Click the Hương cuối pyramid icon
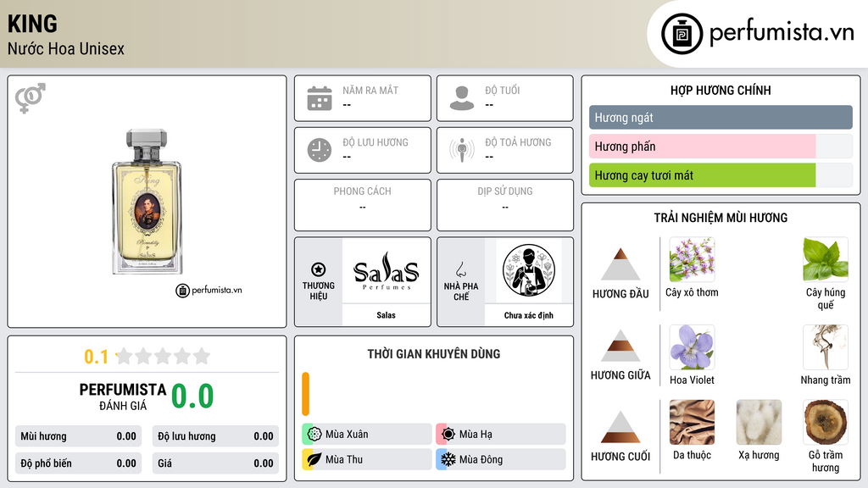Screen dimensions: 868x488 [620, 427]
